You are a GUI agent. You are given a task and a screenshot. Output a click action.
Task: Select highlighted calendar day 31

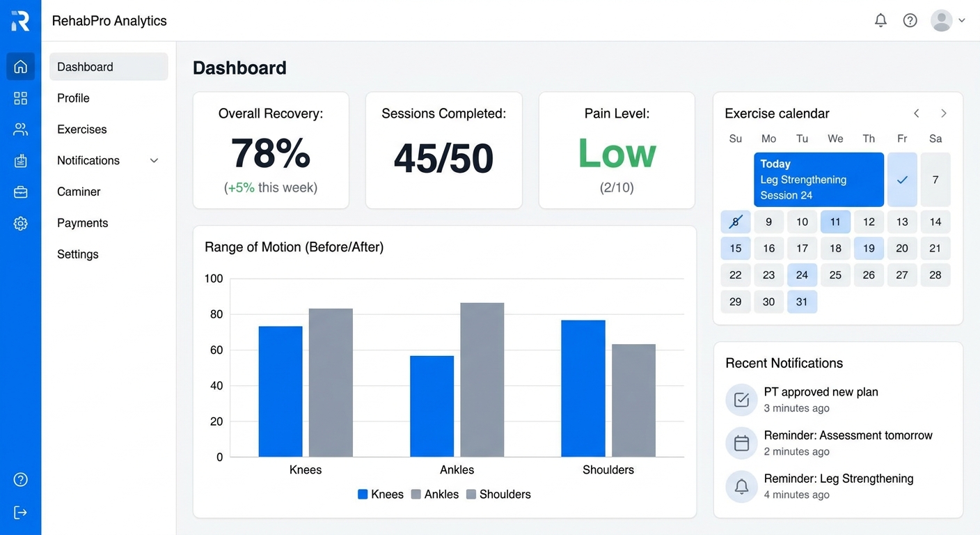[802, 302]
